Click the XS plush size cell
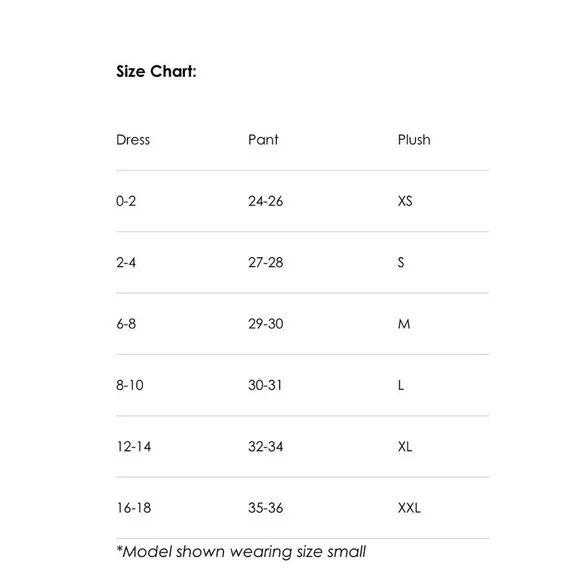Screen dimensions: 580x580 point(405,201)
